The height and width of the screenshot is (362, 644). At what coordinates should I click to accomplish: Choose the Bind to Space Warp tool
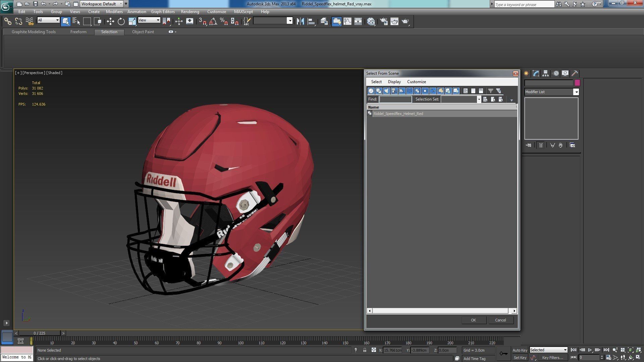tap(30, 21)
